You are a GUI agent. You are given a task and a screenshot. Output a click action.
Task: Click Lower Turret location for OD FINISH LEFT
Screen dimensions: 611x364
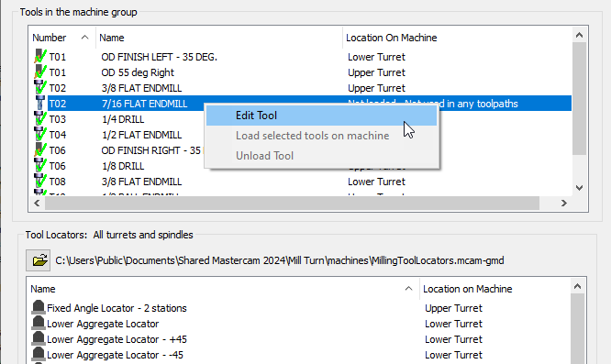pos(376,57)
